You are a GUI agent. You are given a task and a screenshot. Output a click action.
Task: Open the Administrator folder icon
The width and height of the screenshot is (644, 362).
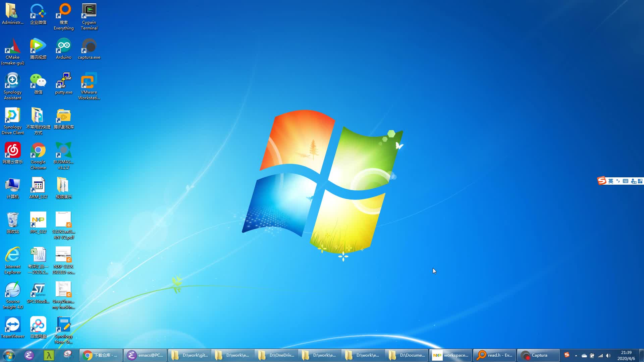13,14
